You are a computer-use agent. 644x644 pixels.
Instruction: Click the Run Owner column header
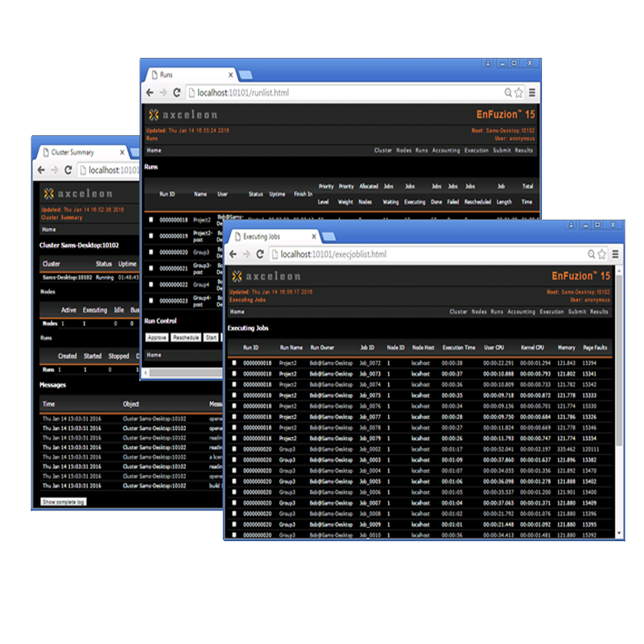323,348
